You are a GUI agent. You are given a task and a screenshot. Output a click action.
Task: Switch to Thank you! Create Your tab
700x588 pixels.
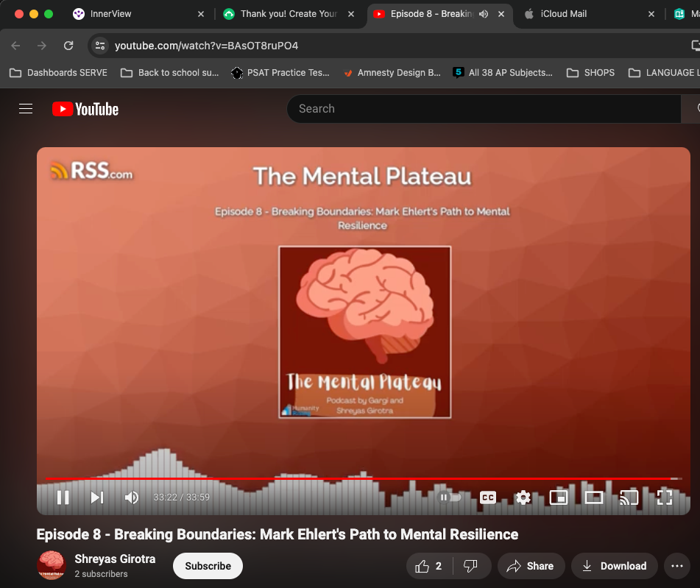click(289, 14)
